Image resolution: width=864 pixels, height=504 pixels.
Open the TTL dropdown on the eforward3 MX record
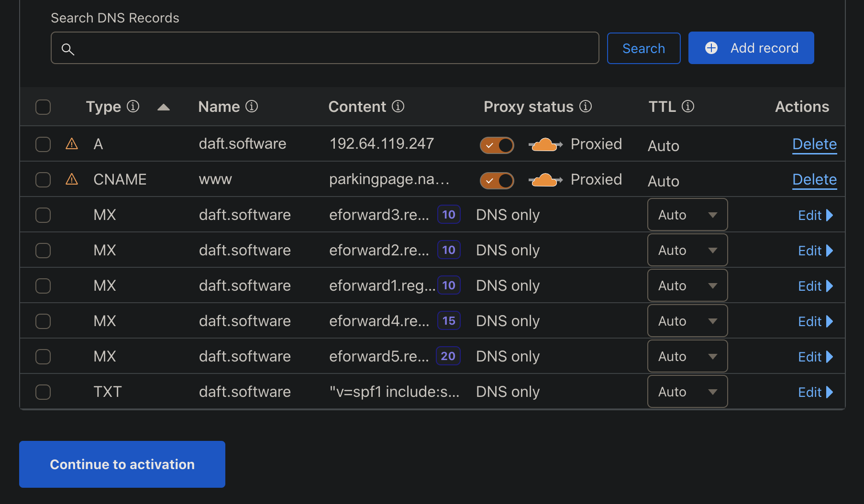[687, 215]
